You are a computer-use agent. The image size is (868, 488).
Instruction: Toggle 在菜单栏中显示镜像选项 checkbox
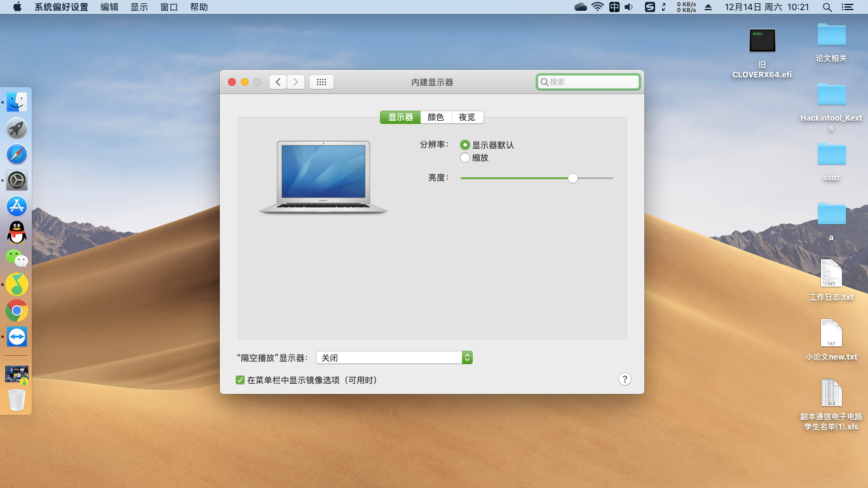240,380
